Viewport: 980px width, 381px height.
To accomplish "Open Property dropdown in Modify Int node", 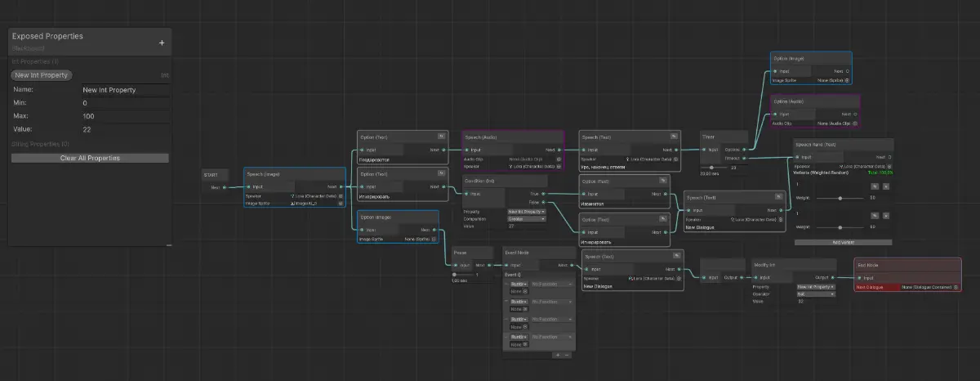I will 817,287.
